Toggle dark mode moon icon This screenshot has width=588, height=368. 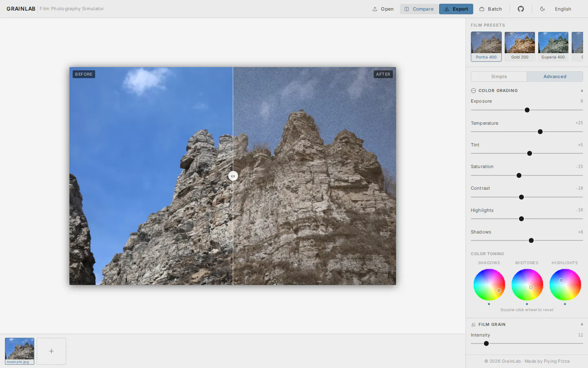click(542, 9)
